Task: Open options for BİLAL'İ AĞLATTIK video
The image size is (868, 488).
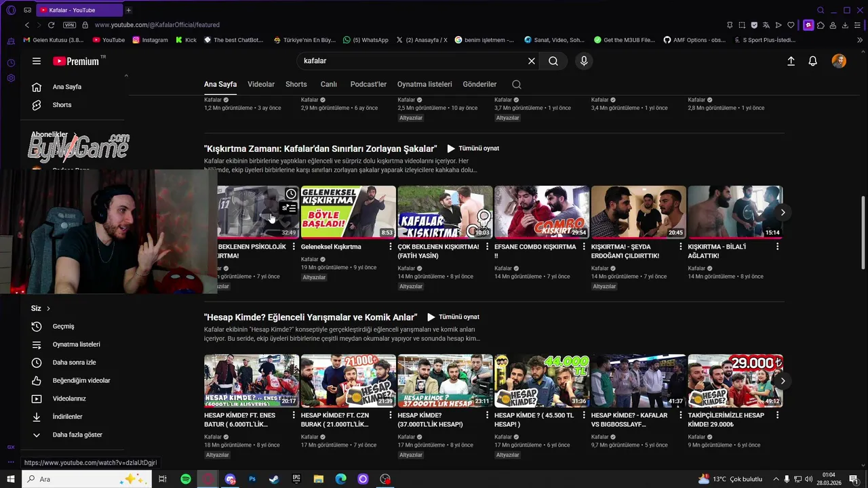Action: coord(777,247)
